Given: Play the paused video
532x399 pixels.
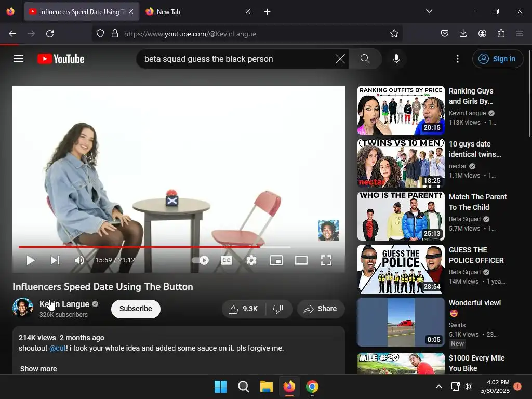Looking at the screenshot, I should click(31, 260).
